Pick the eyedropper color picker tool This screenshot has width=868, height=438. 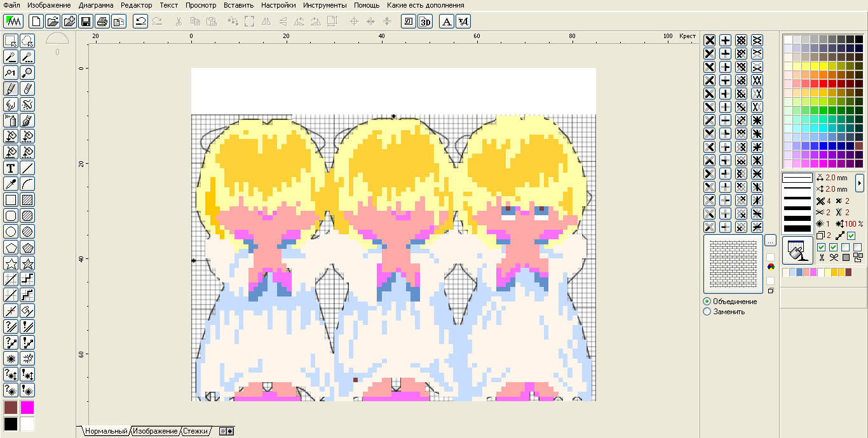(x=11, y=184)
